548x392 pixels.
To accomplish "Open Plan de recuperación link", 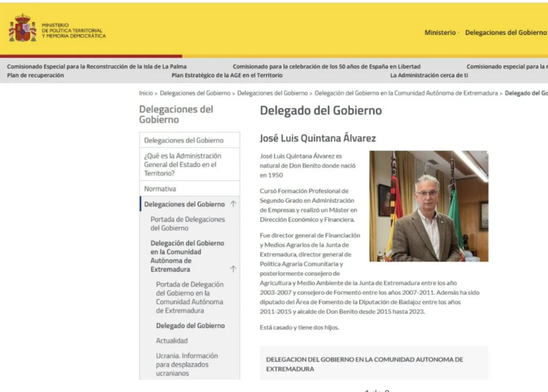I will point(35,75).
